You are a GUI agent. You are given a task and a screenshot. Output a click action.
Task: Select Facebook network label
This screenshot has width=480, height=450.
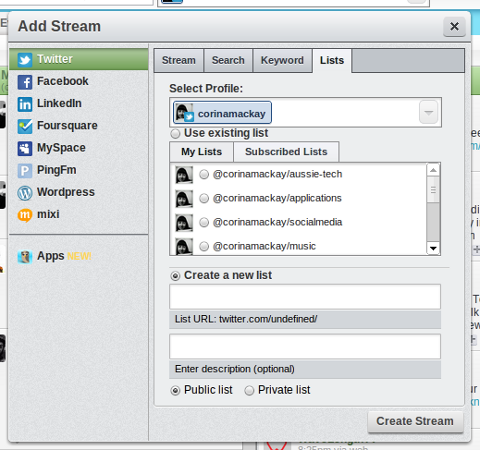[x=63, y=81]
